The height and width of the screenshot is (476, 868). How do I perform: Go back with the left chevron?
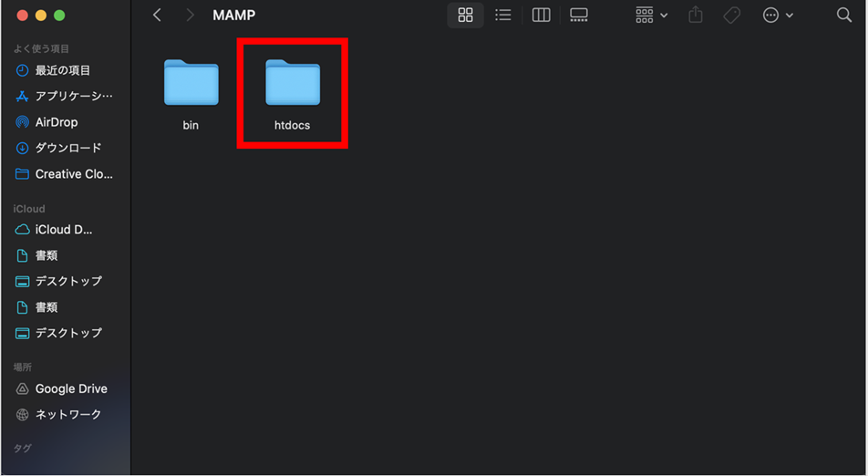(x=157, y=15)
